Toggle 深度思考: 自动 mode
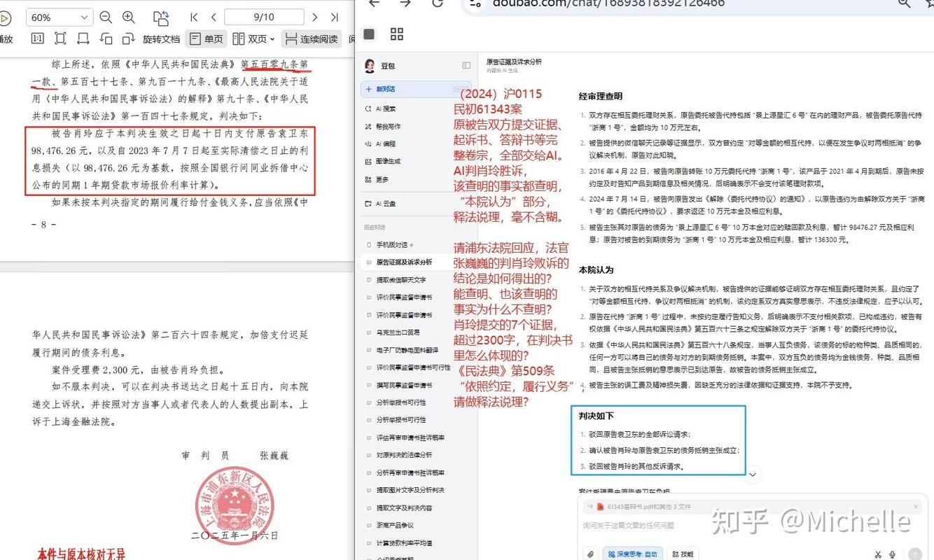 point(633,554)
